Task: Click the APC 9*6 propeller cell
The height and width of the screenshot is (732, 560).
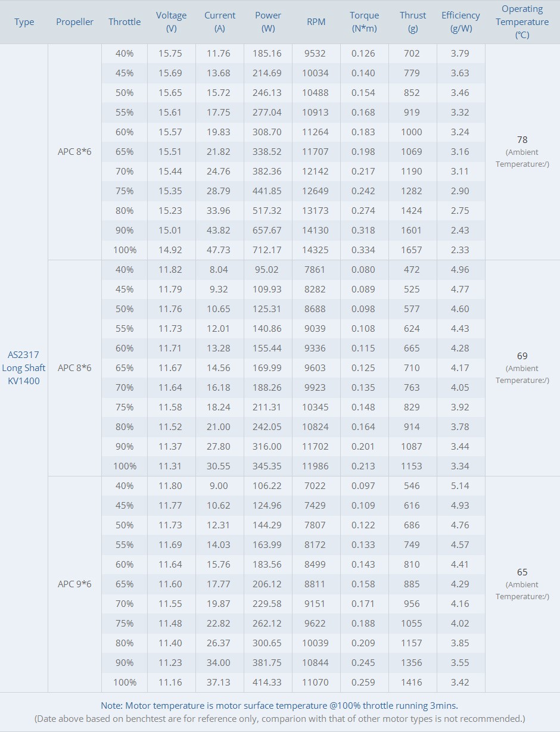Action: click(74, 584)
